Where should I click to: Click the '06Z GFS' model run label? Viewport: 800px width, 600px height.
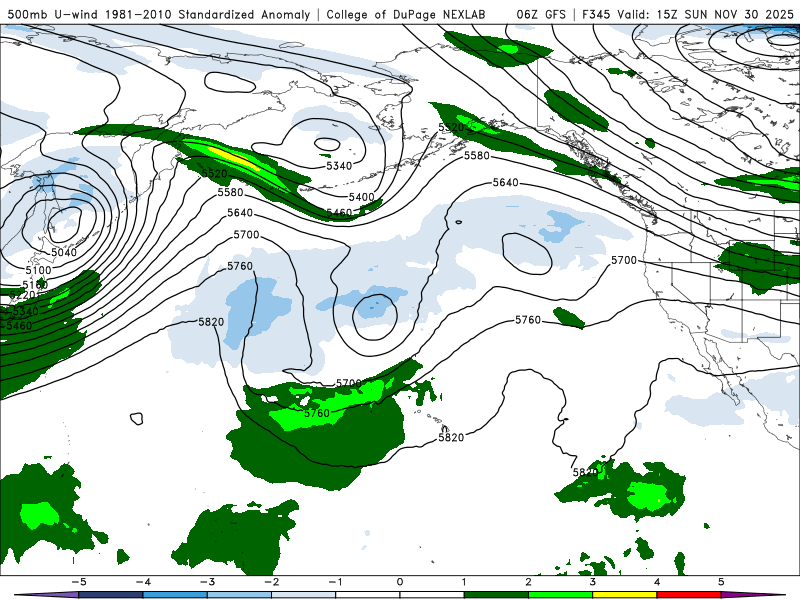541,14
